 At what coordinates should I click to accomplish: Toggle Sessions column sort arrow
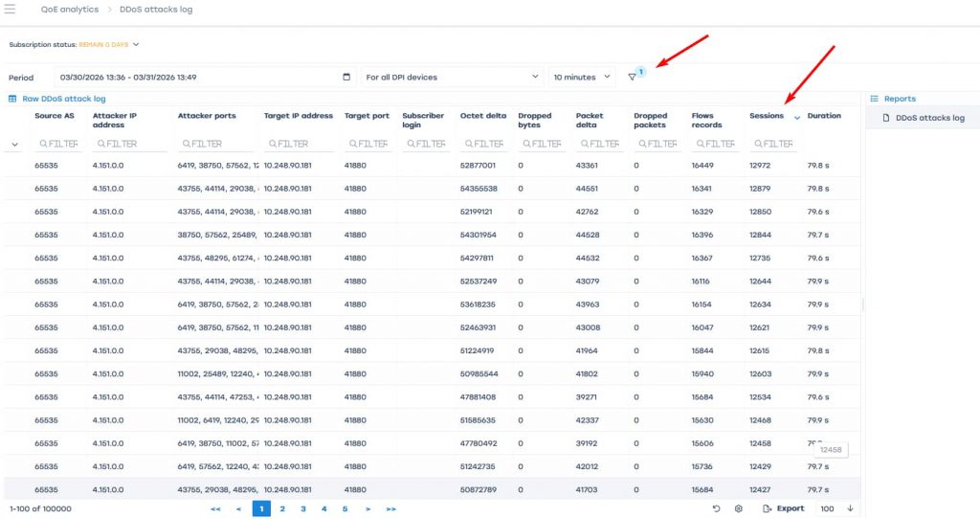(x=797, y=118)
